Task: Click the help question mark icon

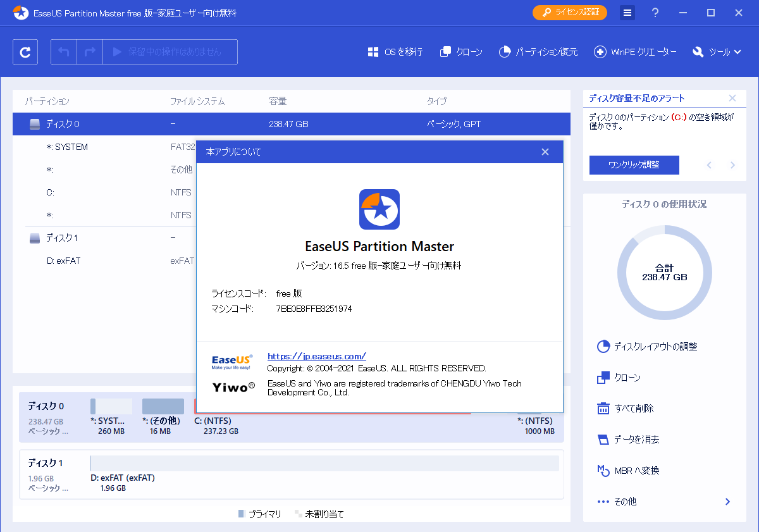Action: click(655, 12)
